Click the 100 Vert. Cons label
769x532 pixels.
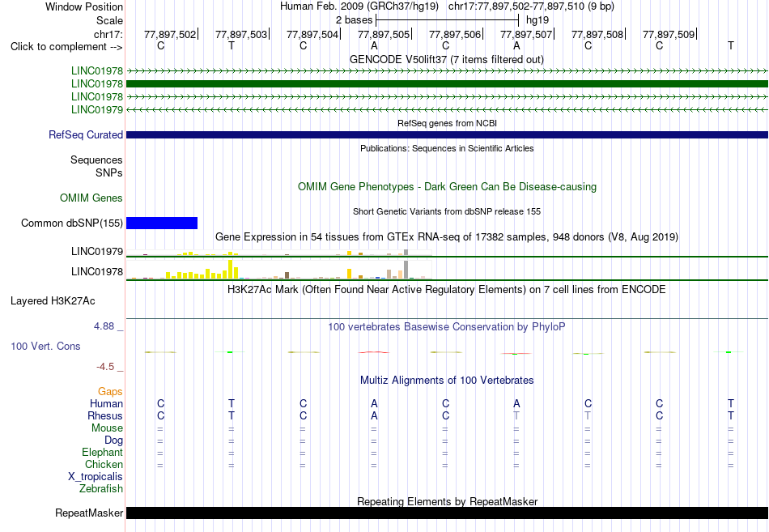coord(45,346)
